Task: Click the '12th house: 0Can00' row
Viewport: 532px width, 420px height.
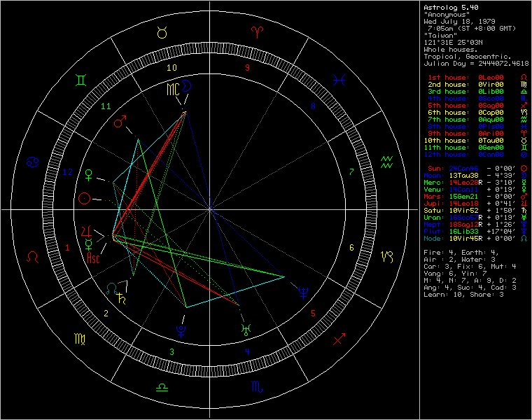Action: [464, 155]
